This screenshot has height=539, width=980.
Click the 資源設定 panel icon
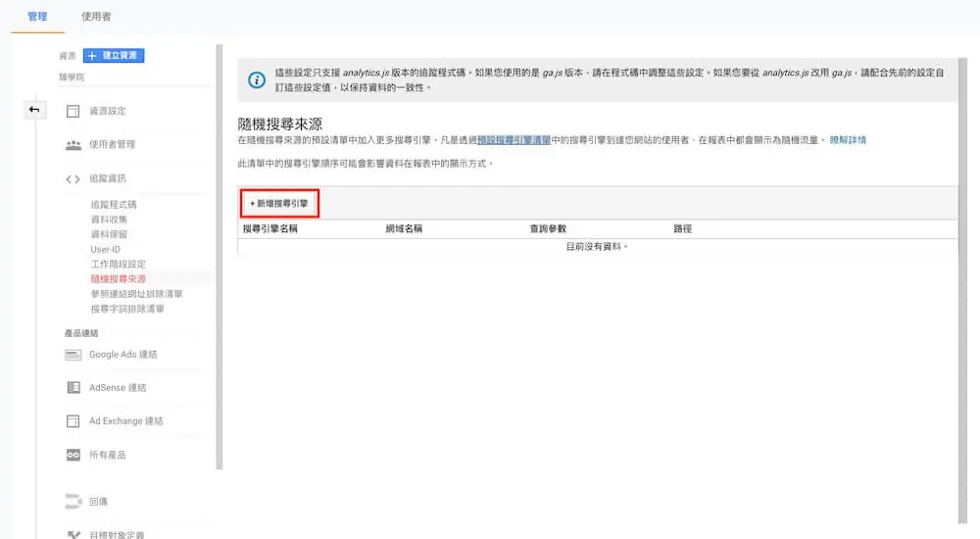click(73, 112)
